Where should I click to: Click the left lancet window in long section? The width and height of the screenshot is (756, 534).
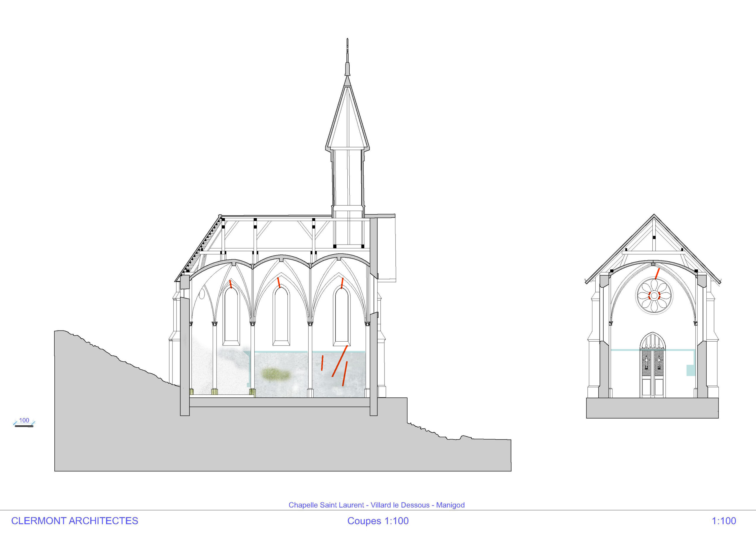[x=231, y=316]
